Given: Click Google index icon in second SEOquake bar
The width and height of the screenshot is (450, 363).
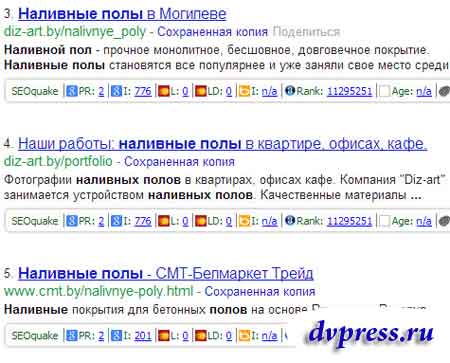Looking at the screenshot, I should 116,221.
